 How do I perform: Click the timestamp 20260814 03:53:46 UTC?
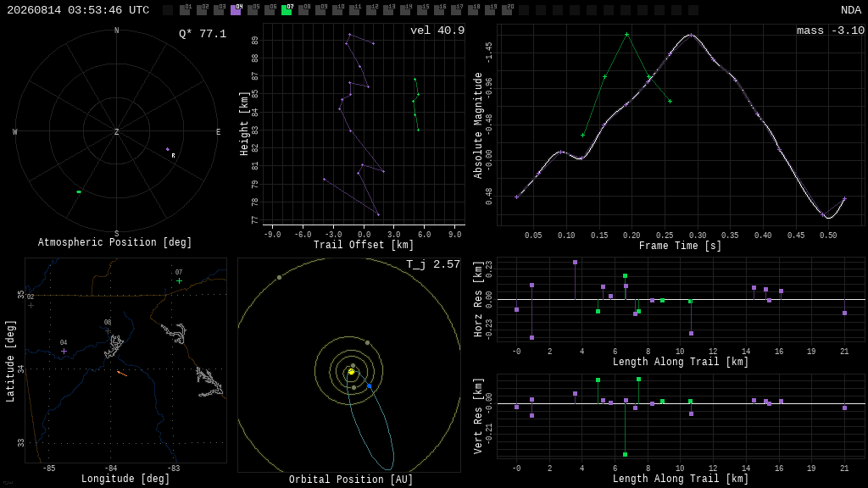(78, 10)
